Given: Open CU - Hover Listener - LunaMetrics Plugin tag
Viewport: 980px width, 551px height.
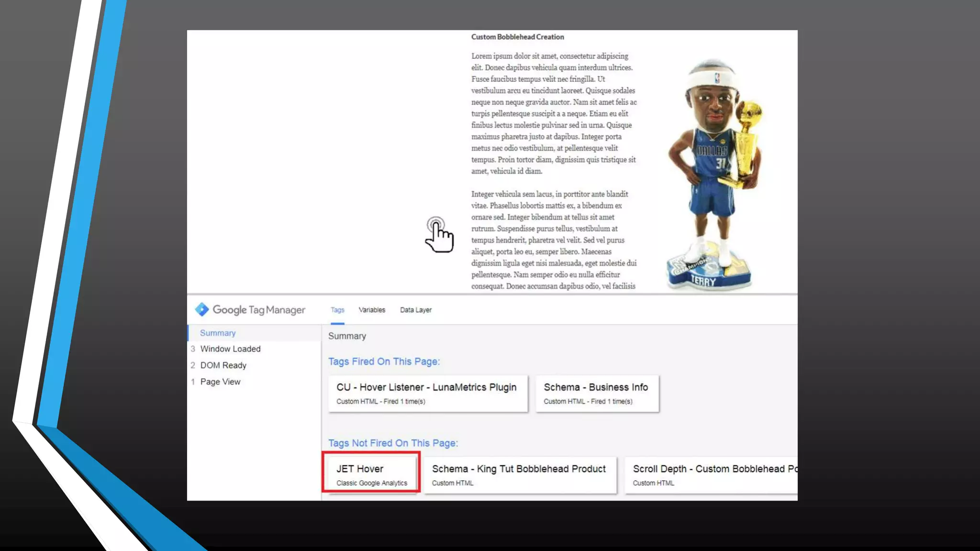Looking at the screenshot, I should click(x=428, y=393).
